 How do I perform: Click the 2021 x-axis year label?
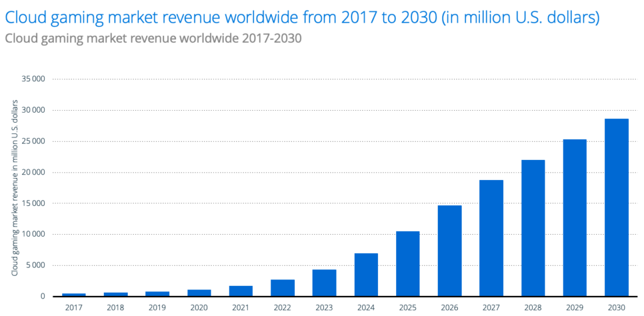241,306
